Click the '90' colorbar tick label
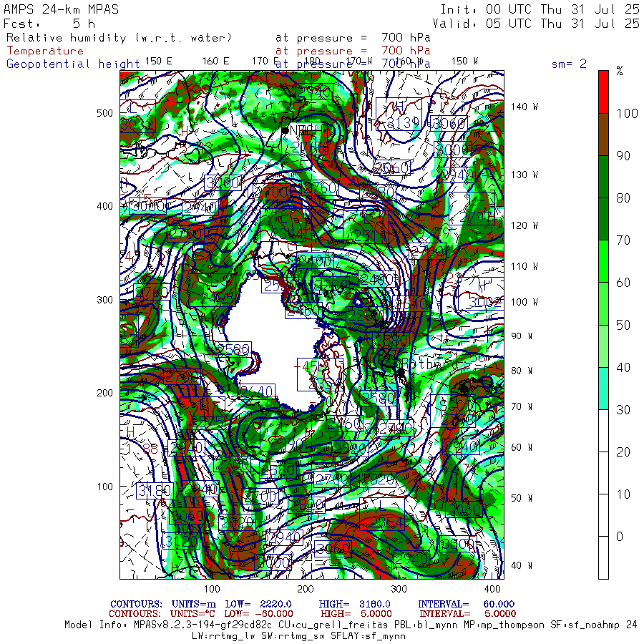 click(623, 156)
